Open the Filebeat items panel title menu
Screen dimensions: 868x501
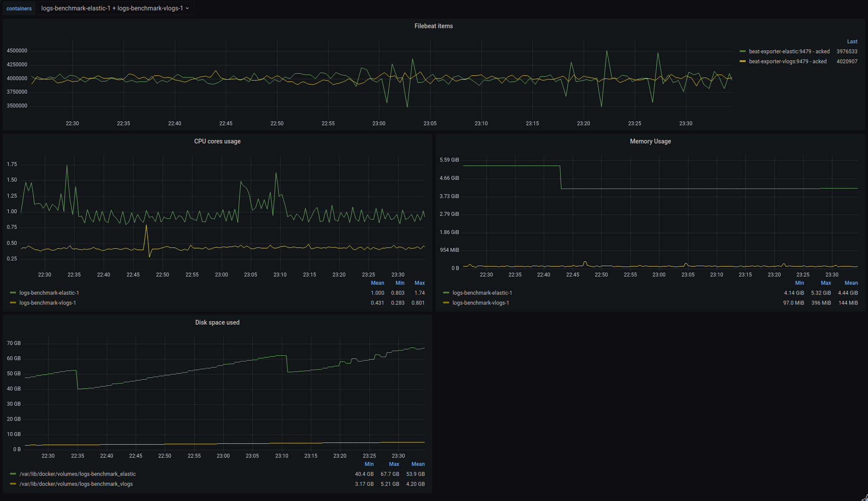coord(434,26)
